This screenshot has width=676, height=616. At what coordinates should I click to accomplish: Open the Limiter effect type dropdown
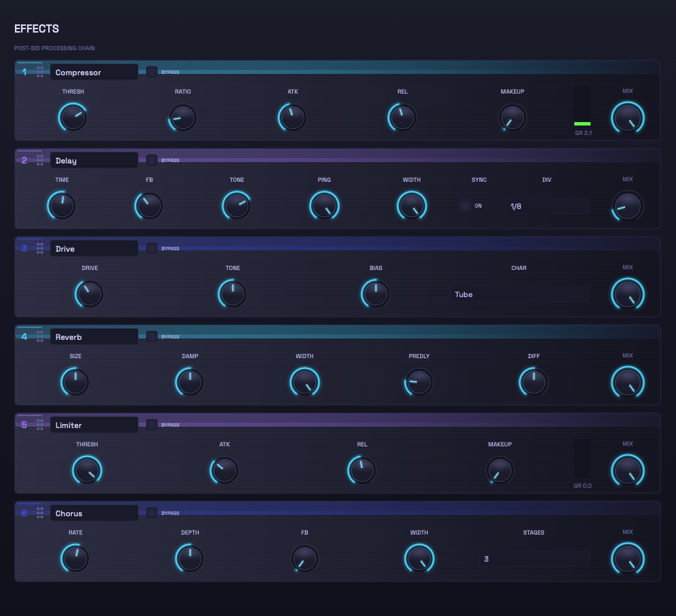[x=94, y=425]
